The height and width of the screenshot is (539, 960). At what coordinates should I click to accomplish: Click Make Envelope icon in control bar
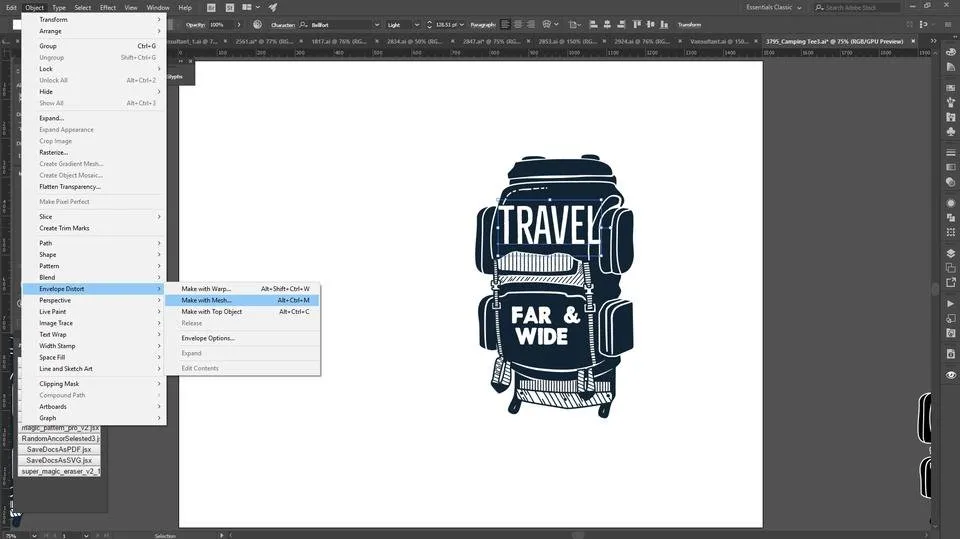point(547,24)
